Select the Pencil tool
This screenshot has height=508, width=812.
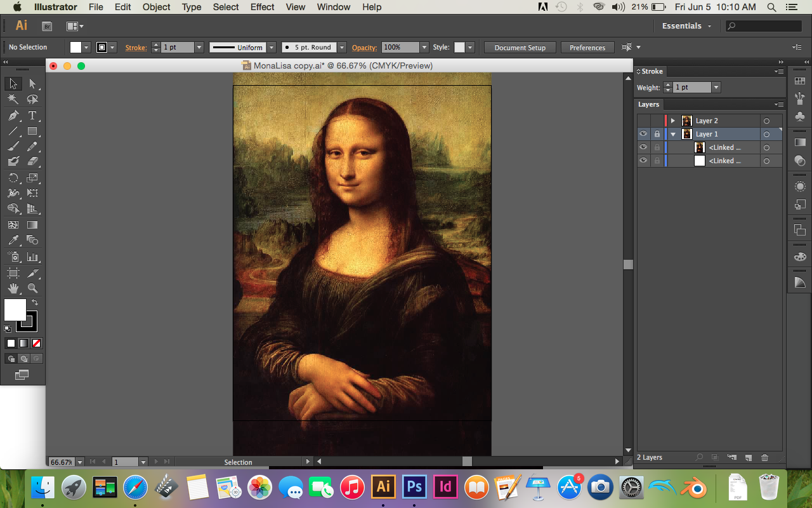click(x=32, y=147)
